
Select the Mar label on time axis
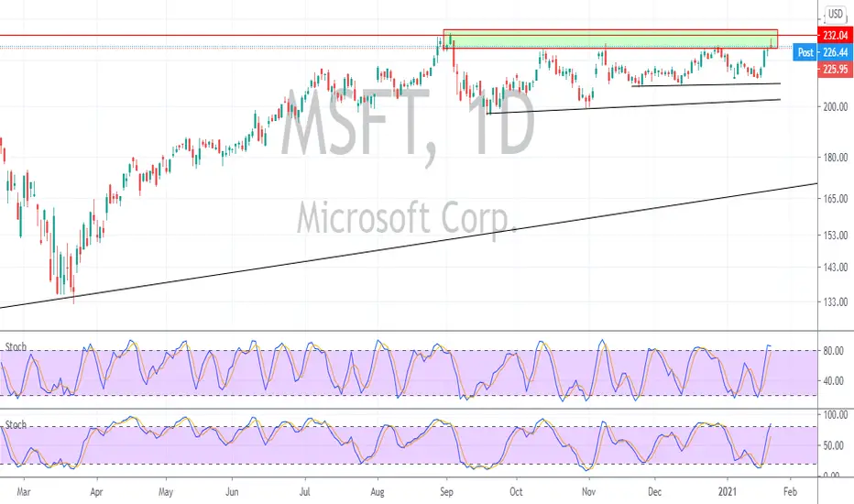[24, 492]
